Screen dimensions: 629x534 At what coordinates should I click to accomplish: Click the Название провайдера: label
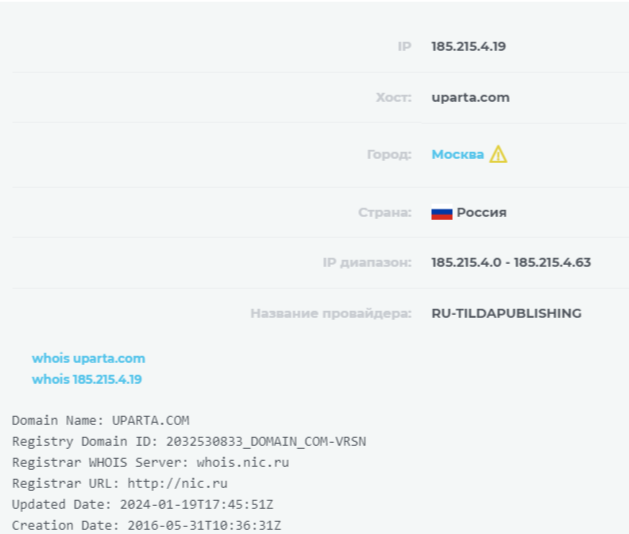(x=330, y=314)
